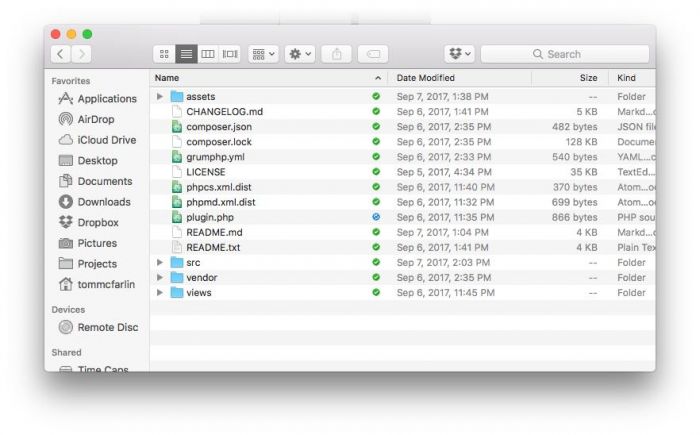Go forward with the right arrow button
Screen dimensions: 700x435
pos(81,54)
